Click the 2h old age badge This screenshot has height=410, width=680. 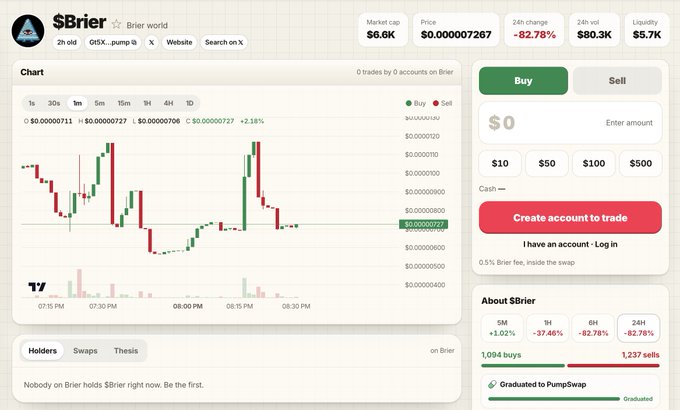pos(67,43)
